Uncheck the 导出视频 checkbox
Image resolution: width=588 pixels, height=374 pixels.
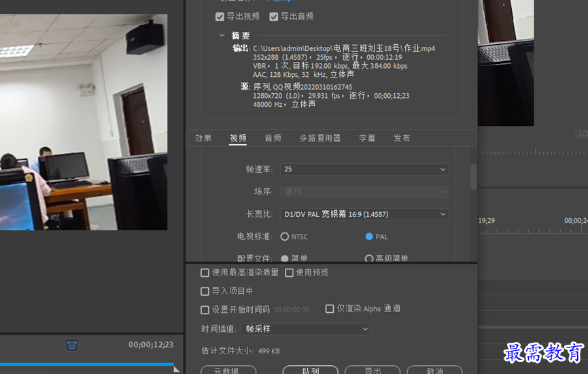pos(220,16)
